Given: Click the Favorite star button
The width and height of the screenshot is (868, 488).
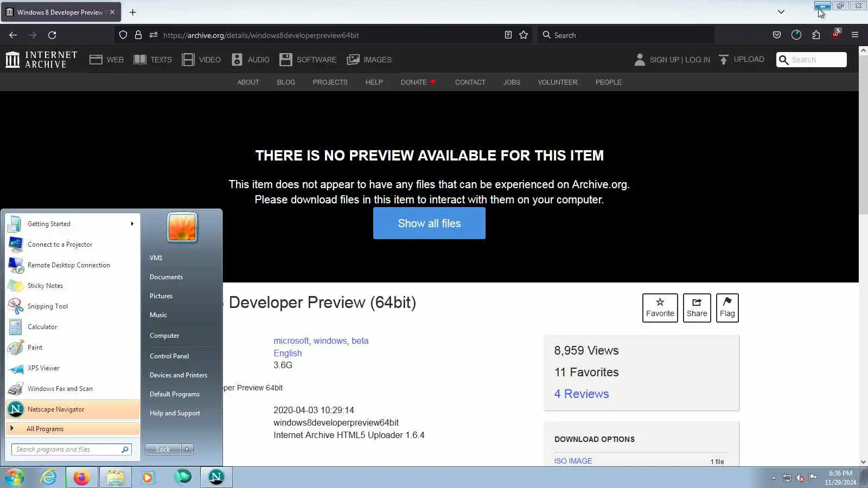Looking at the screenshot, I should (660, 308).
